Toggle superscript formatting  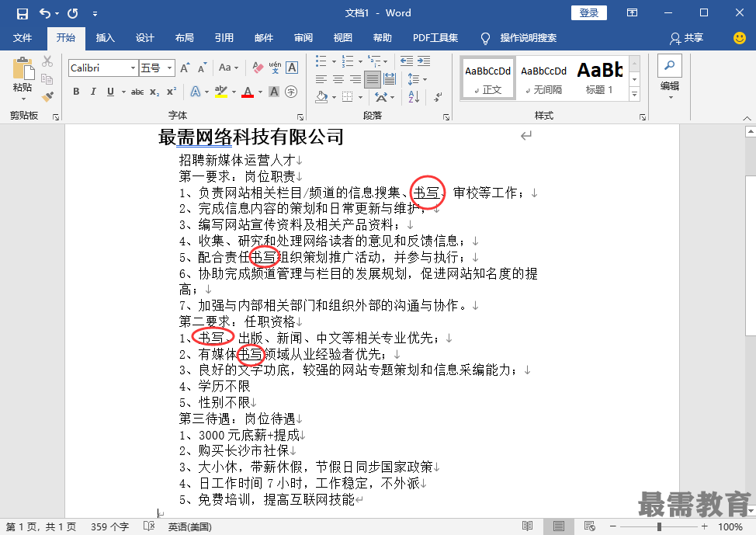point(172,92)
